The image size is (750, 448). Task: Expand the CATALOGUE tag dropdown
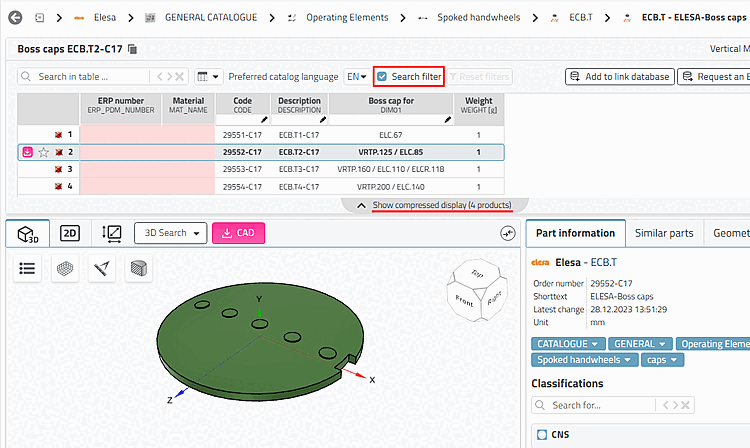click(x=568, y=344)
